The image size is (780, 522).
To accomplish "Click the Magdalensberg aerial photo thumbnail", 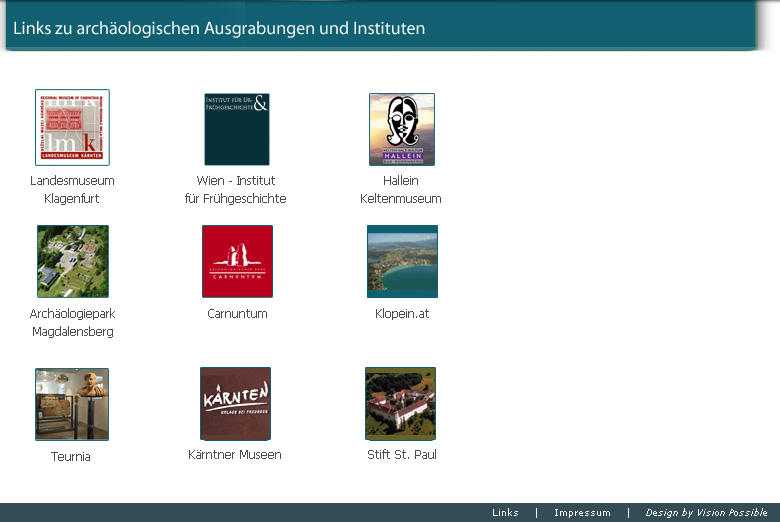I will pyautogui.click(x=73, y=261).
